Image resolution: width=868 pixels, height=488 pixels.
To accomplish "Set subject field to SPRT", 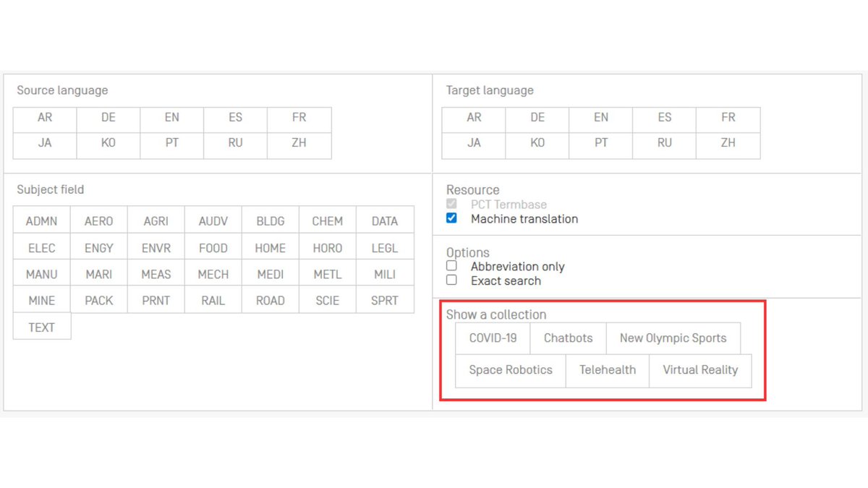I will pos(385,300).
